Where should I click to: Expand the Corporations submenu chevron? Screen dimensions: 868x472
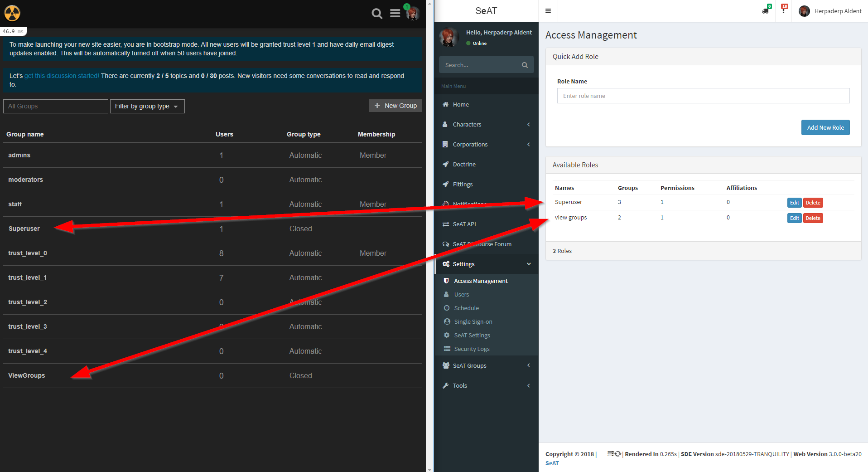528,144
